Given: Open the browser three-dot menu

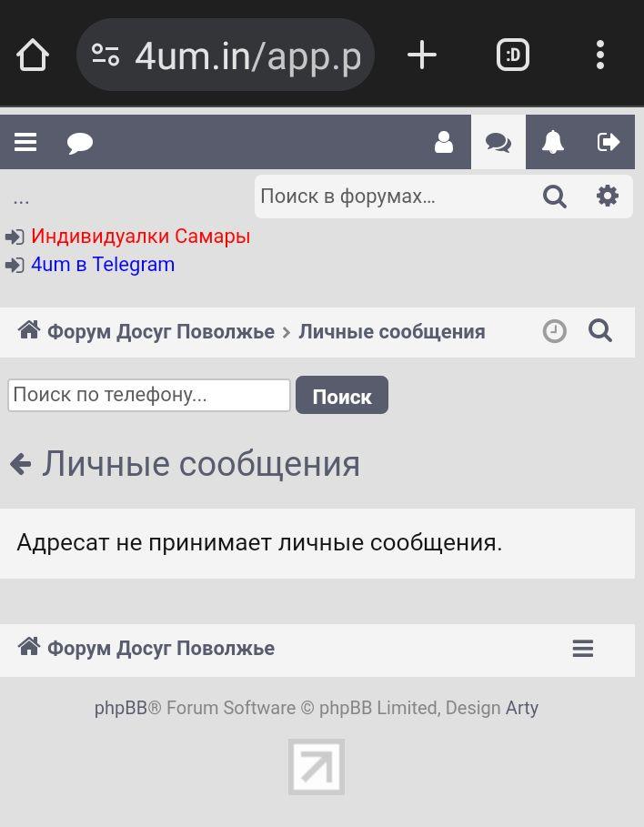Looking at the screenshot, I should pos(599,55).
